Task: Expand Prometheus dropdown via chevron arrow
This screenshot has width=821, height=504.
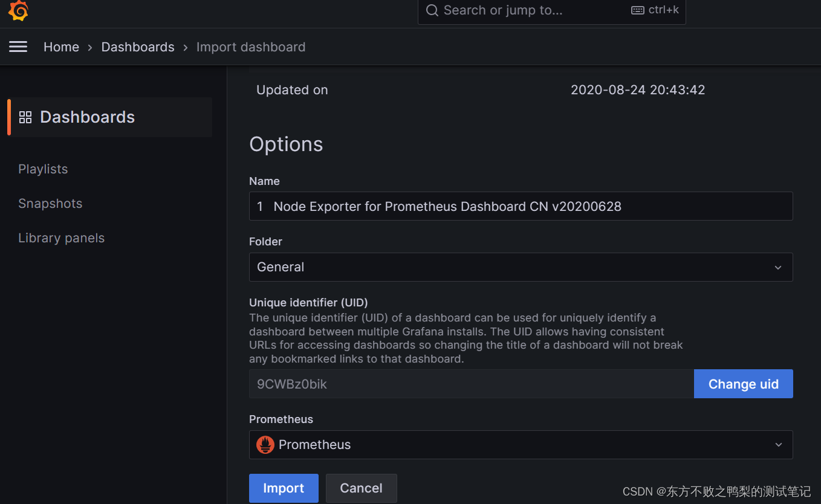Action: point(778,445)
